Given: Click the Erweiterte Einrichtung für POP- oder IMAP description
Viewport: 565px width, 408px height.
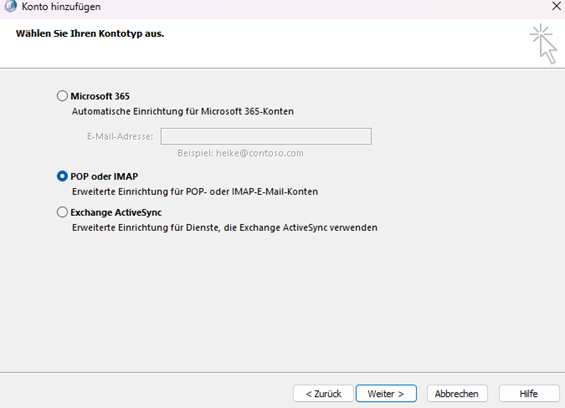Looking at the screenshot, I should [x=195, y=191].
